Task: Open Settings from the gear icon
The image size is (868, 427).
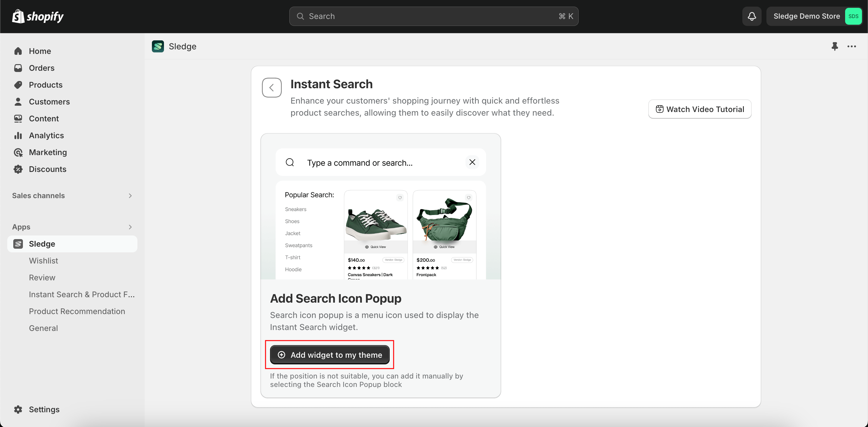Action: coord(18,409)
